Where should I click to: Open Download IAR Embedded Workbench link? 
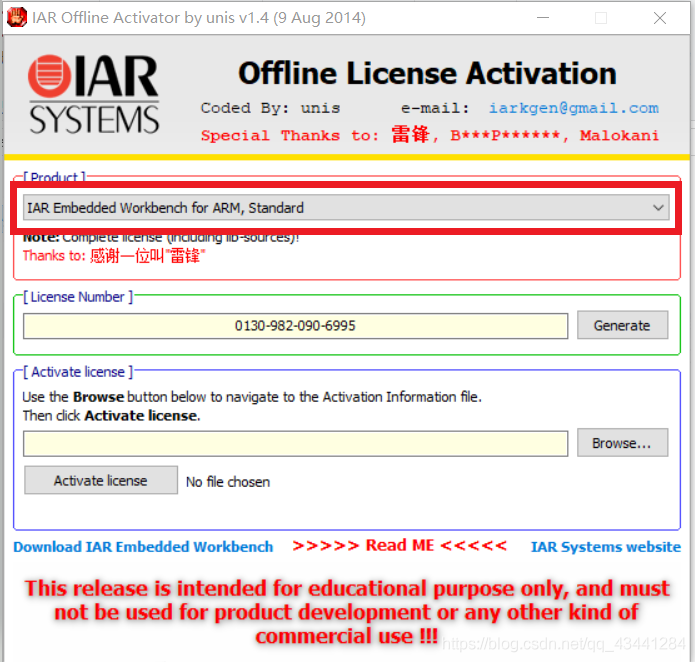tap(143, 547)
